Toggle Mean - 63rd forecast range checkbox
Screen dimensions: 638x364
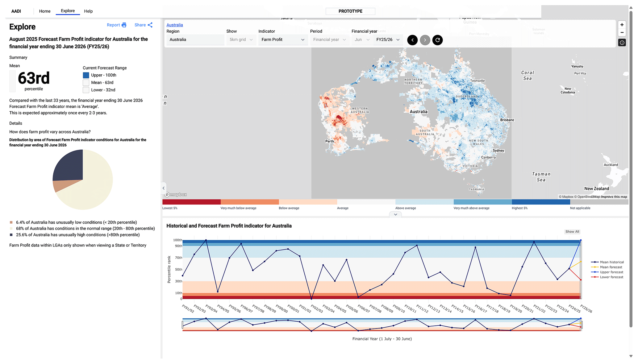click(86, 83)
